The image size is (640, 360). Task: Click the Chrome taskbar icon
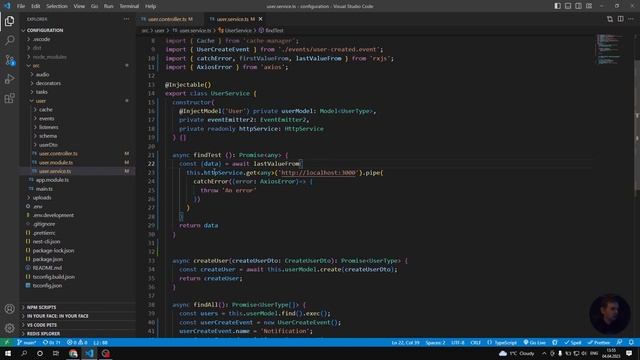73,353
